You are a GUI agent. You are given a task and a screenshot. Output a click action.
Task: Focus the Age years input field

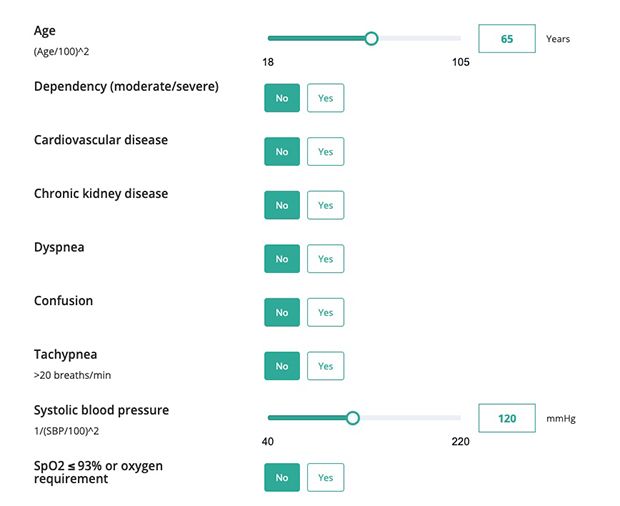pos(507,39)
